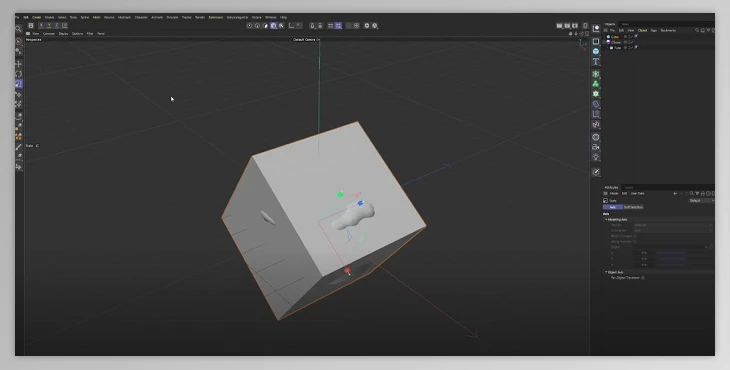Open the Position dropdown under Modeling Axis
730x370 pixels.
coord(673,225)
